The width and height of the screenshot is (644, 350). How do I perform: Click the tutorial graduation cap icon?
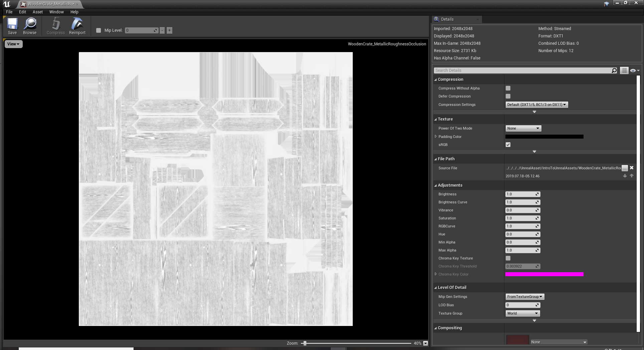606,4
